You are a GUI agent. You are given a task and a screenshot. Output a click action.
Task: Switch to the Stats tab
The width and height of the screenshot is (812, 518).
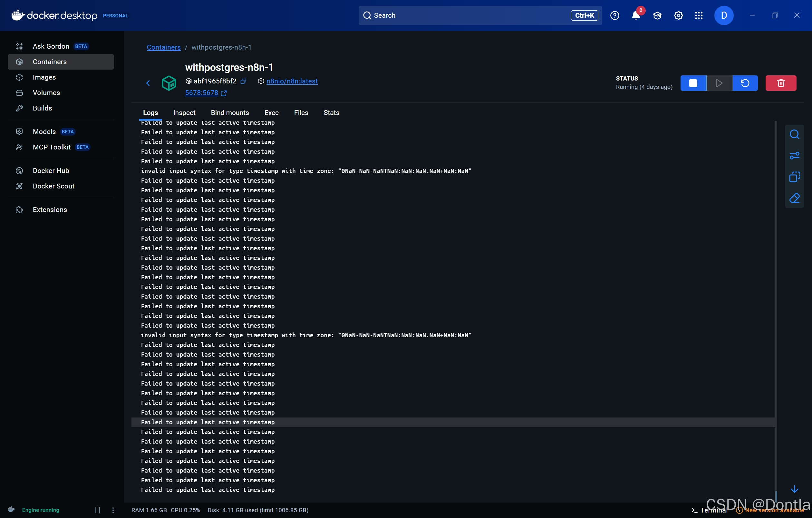(331, 112)
